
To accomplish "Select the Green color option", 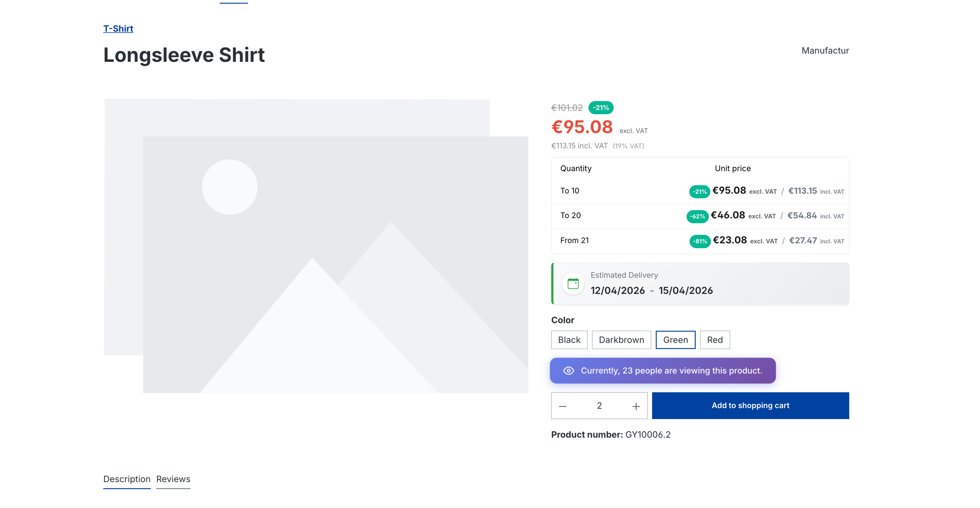I will pyautogui.click(x=675, y=340).
